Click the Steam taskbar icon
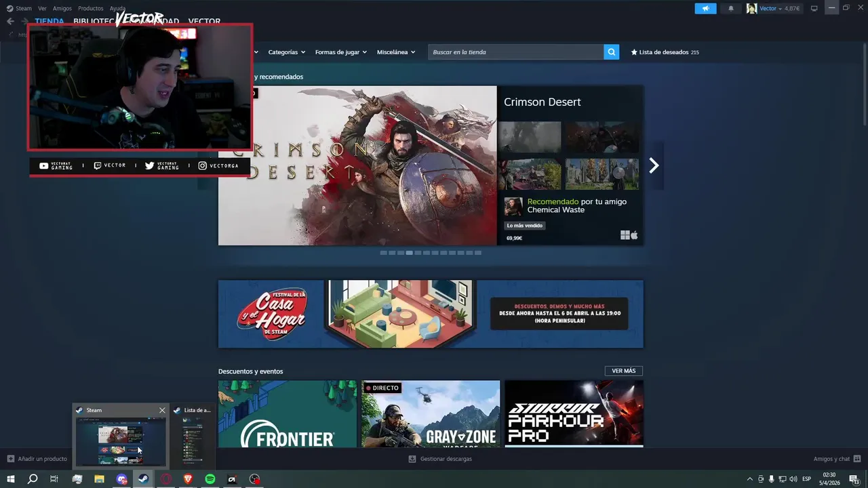Image resolution: width=868 pixels, height=488 pixels. (143, 479)
